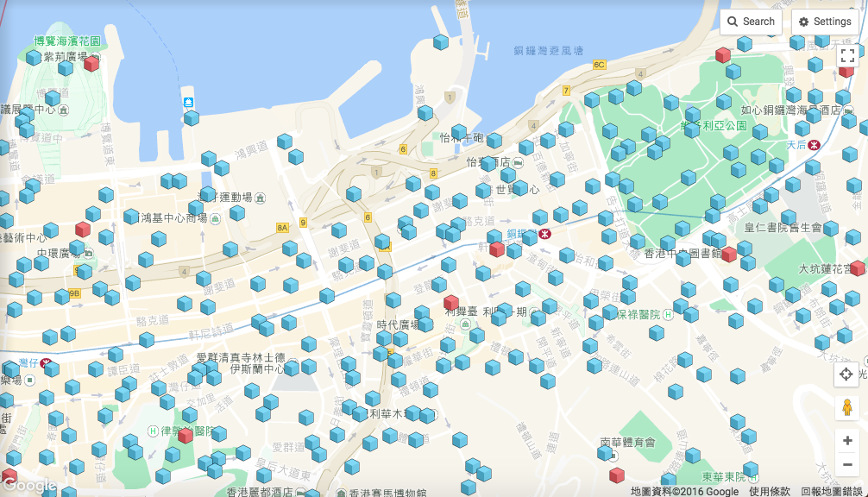
Task: Open the Search panel
Action: [751, 22]
